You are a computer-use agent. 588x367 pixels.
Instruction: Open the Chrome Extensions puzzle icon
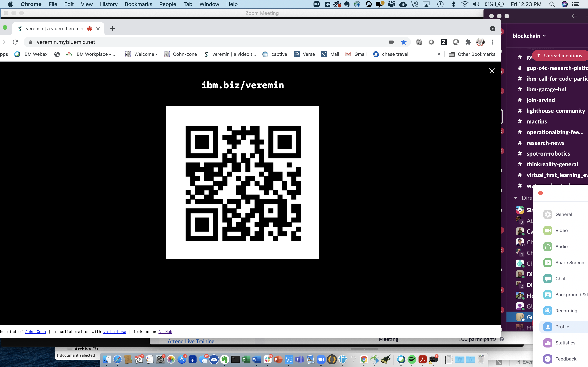pyautogui.click(x=468, y=42)
